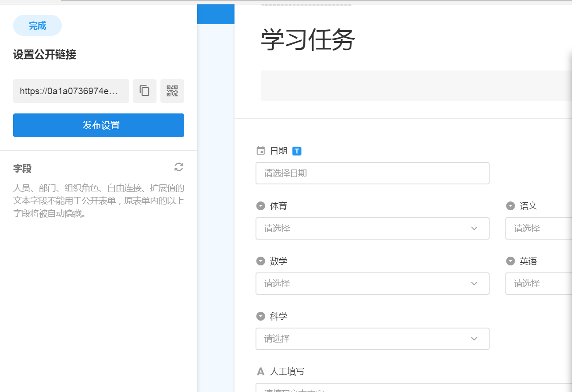Click the dropdown icon beside 科学 label
Image resolution: width=572 pixels, height=392 pixels.
[261, 316]
